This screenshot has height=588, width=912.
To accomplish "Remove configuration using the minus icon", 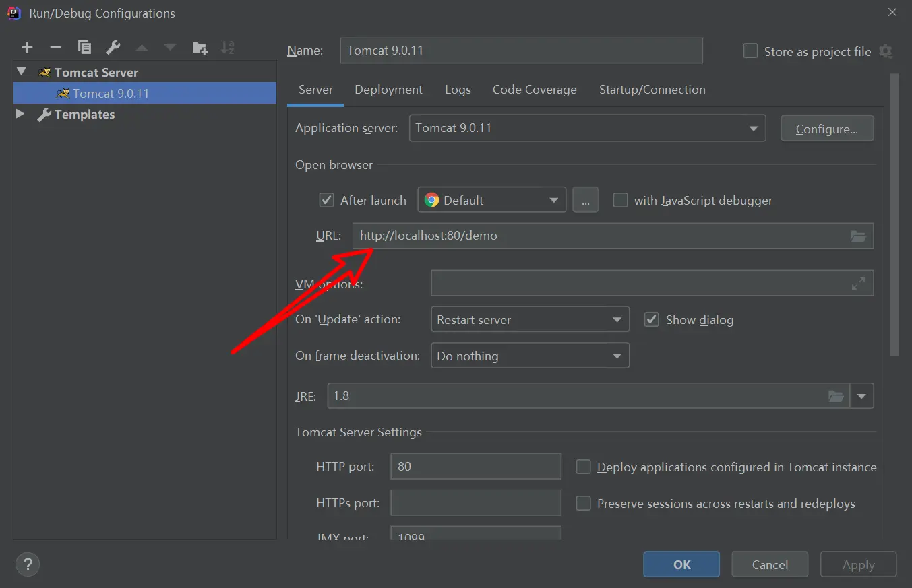I will (55, 47).
